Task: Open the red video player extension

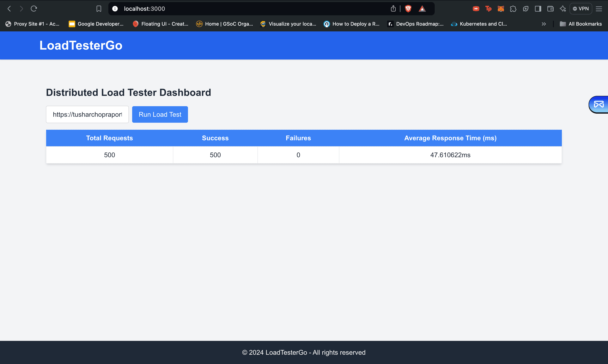Action: point(476,9)
